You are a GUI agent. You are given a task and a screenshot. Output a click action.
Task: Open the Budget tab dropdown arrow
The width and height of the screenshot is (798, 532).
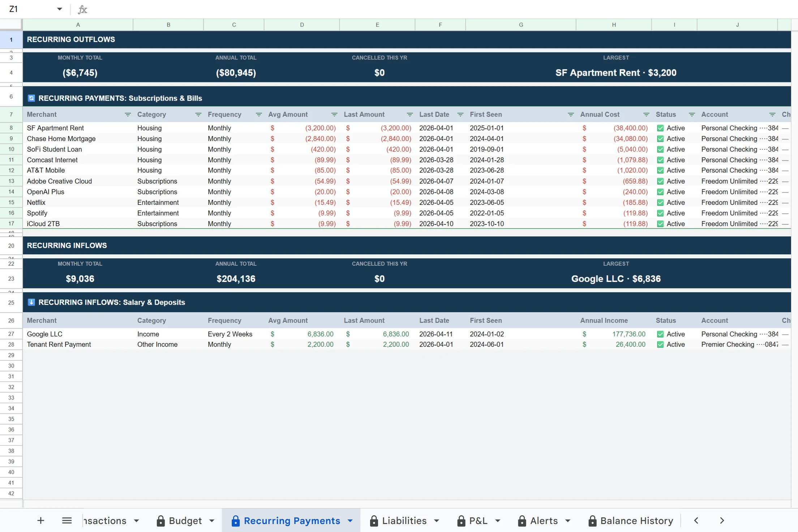tap(212, 521)
